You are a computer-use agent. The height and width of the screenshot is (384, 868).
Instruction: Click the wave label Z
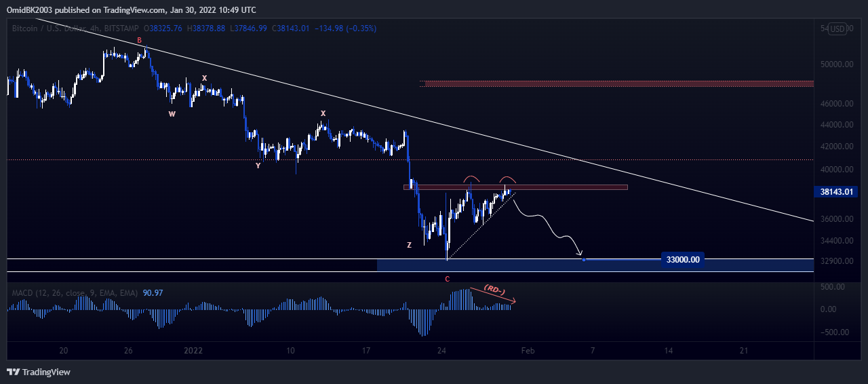409,245
